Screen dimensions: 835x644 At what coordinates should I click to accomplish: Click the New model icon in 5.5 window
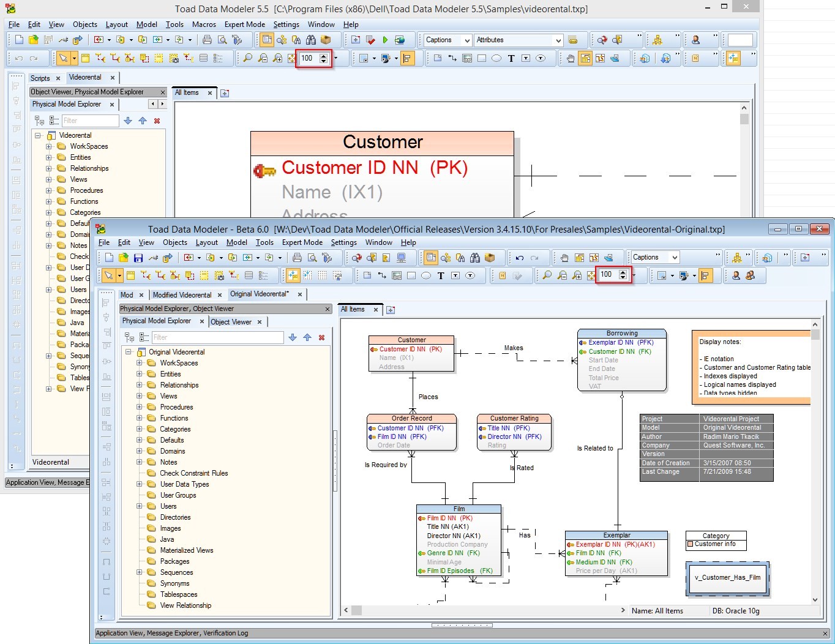(x=19, y=40)
